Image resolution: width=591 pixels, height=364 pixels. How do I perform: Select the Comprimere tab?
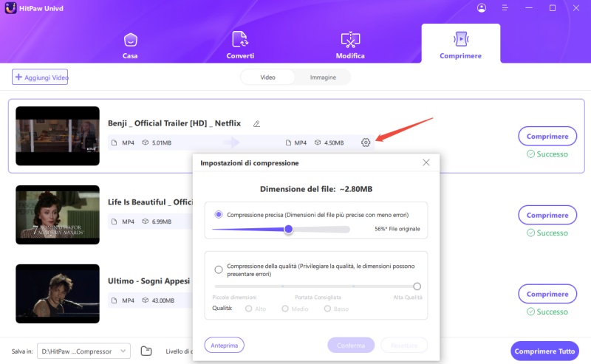click(x=460, y=45)
